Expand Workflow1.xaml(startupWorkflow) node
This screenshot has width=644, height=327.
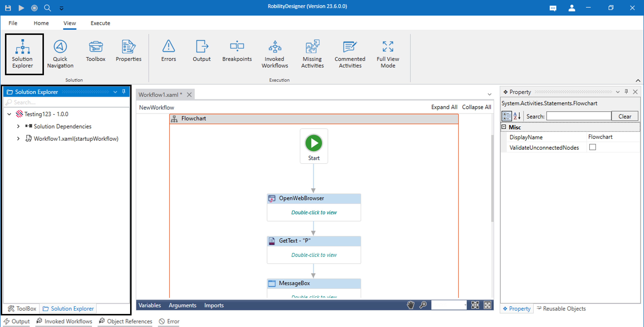tap(18, 139)
